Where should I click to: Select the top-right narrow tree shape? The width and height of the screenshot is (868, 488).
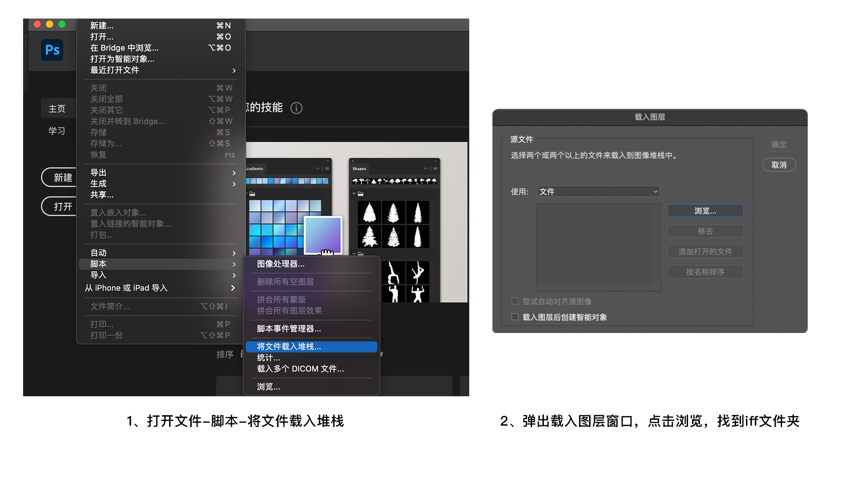tap(418, 212)
